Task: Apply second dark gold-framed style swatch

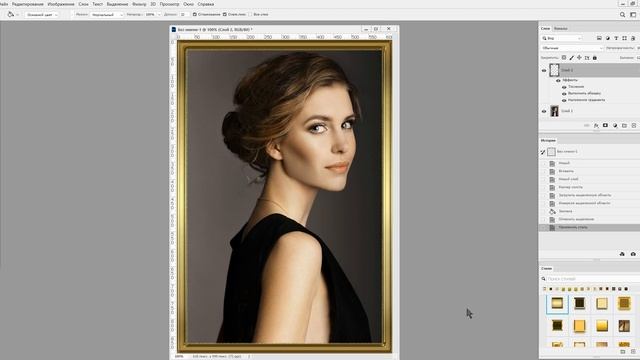Action: click(580, 303)
